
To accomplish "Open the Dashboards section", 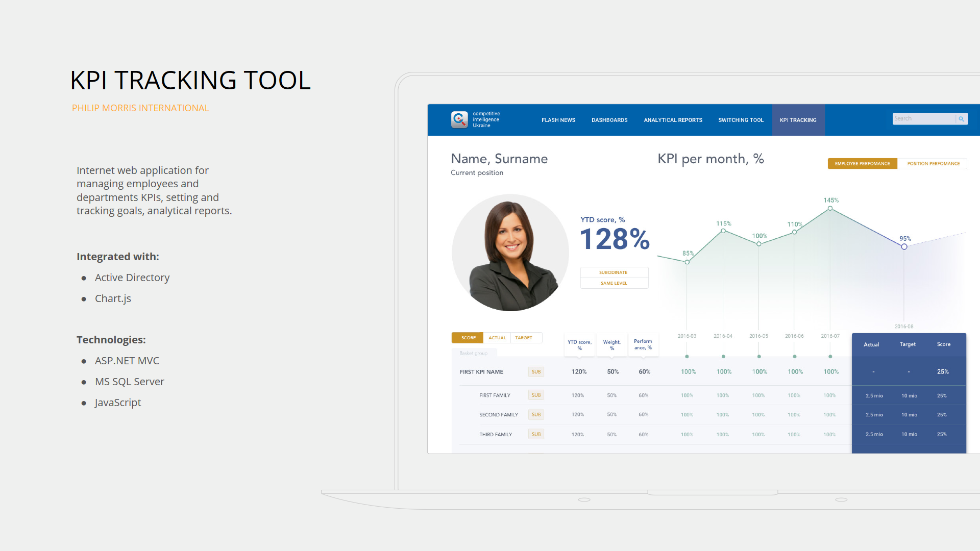I will (608, 120).
